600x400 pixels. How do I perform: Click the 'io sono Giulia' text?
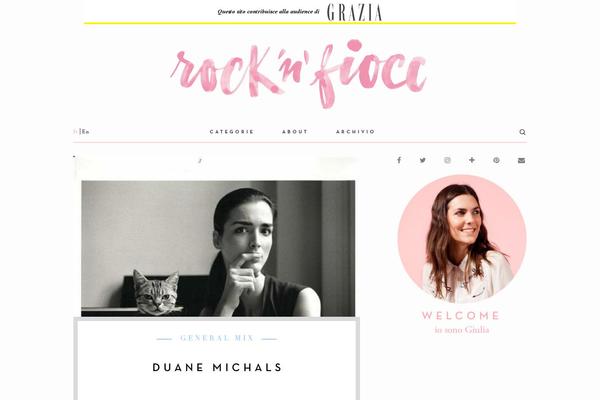(462, 330)
